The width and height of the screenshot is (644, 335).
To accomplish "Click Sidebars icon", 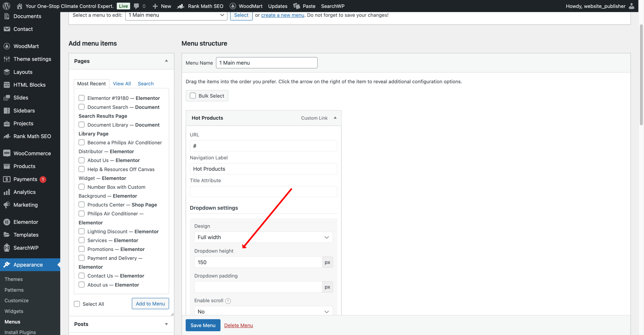I will click(x=7, y=111).
